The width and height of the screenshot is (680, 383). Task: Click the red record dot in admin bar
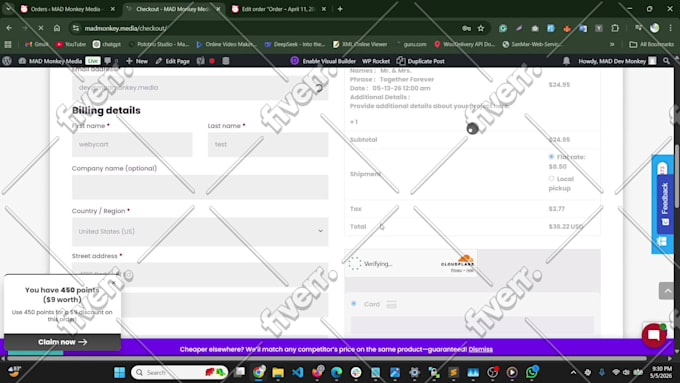pyautogui.click(x=212, y=61)
